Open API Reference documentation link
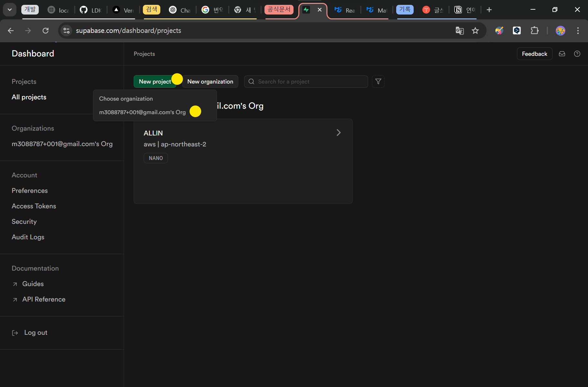Image resolution: width=588 pixels, height=387 pixels. point(44,299)
